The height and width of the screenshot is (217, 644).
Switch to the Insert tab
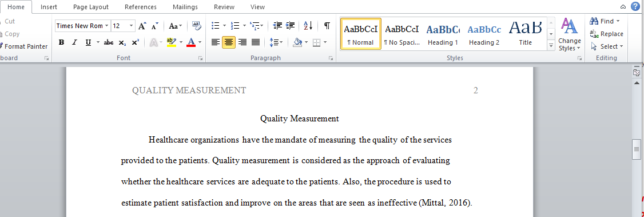(49, 7)
